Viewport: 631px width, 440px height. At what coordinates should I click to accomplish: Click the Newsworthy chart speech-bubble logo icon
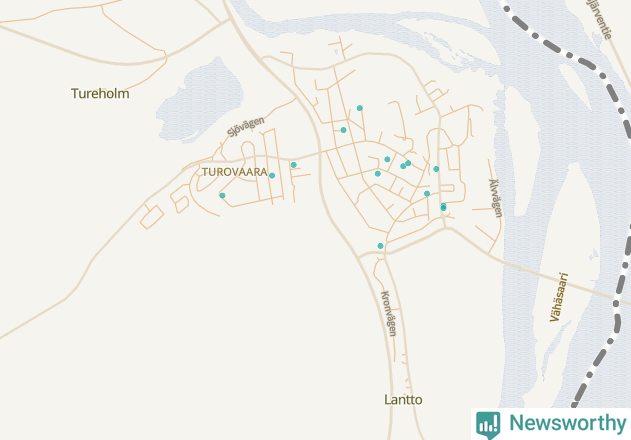(488, 425)
